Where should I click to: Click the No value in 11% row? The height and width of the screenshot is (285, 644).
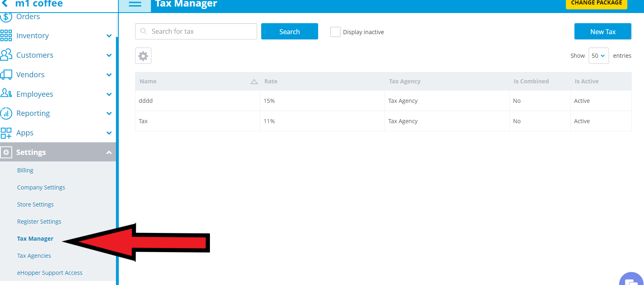[x=517, y=121]
